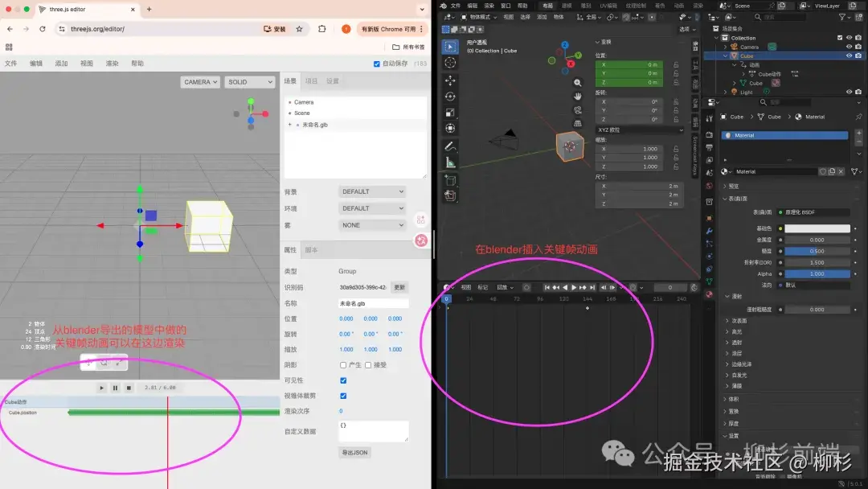This screenshot has width=868, height=489.
Task: Toggle camera view icon in Blender viewport
Action: pos(577,109)
